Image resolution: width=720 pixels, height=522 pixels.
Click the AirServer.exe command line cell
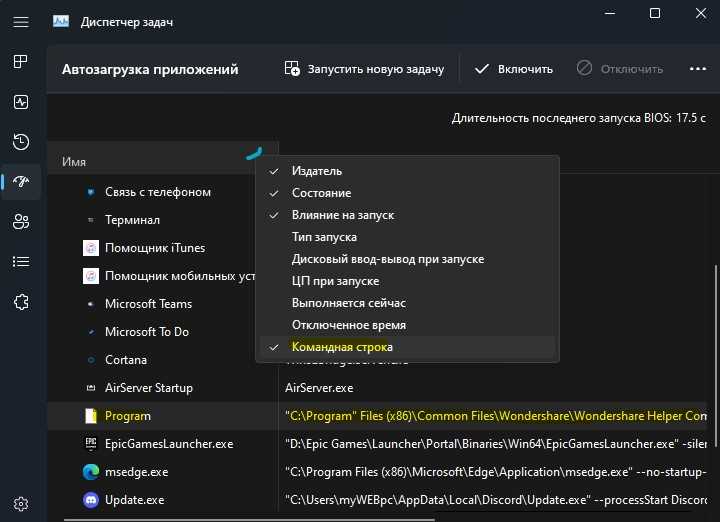click(319, 388)
